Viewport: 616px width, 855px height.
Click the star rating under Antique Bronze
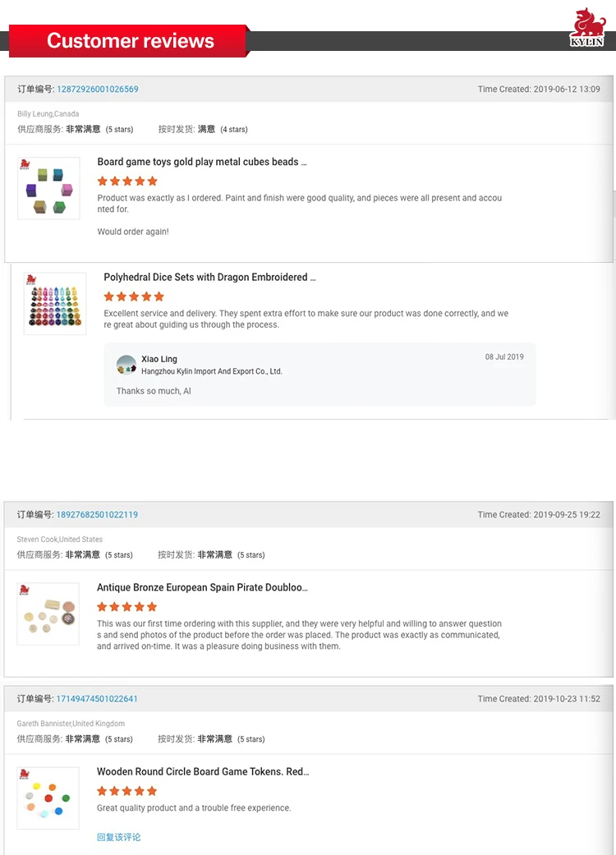tap(127, 607)
